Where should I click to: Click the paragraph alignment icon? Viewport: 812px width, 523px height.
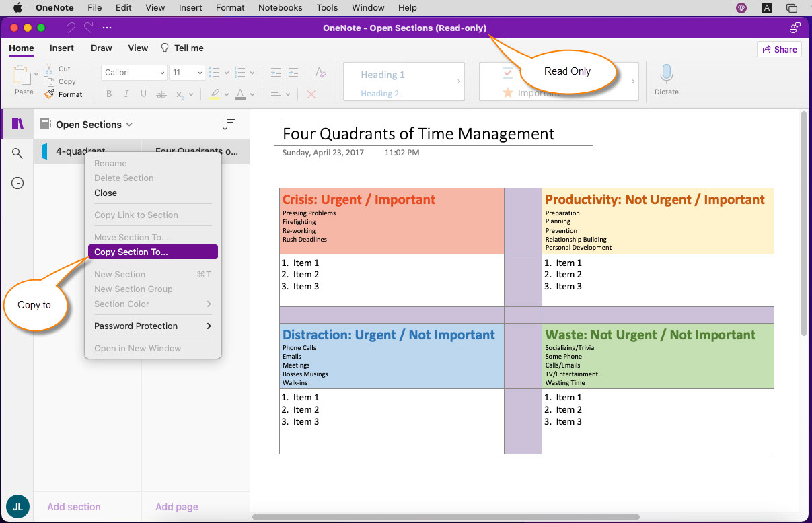276,94
